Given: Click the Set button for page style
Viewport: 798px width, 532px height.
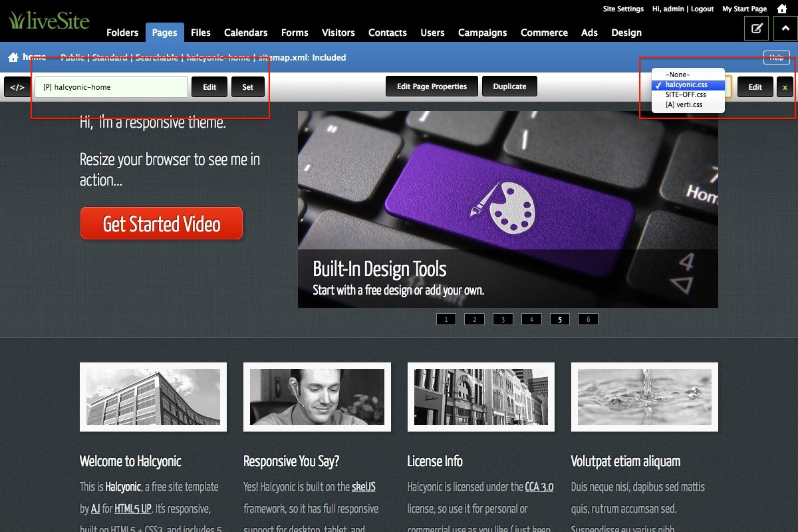Looking at the screenshot, I should (x=247, y=87).
